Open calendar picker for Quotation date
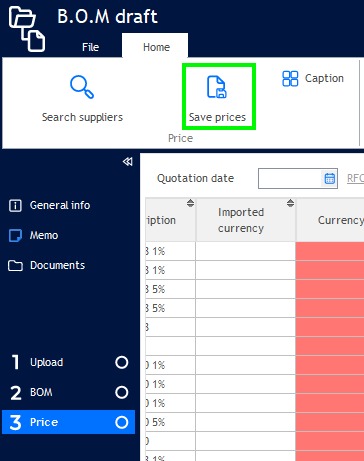This screenshot has width=364, height=461. [x=330, y=178]
